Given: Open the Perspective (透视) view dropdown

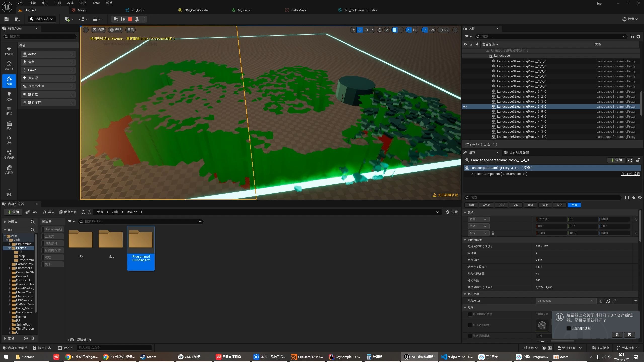Looking at the screenshot, I should coord(98,30).
